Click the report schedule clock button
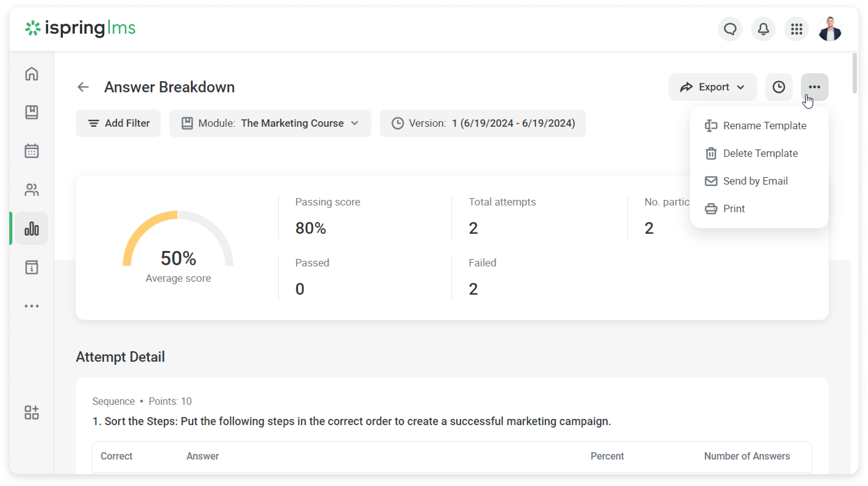This screenshot has width=868, height=486. click(779, 87)
